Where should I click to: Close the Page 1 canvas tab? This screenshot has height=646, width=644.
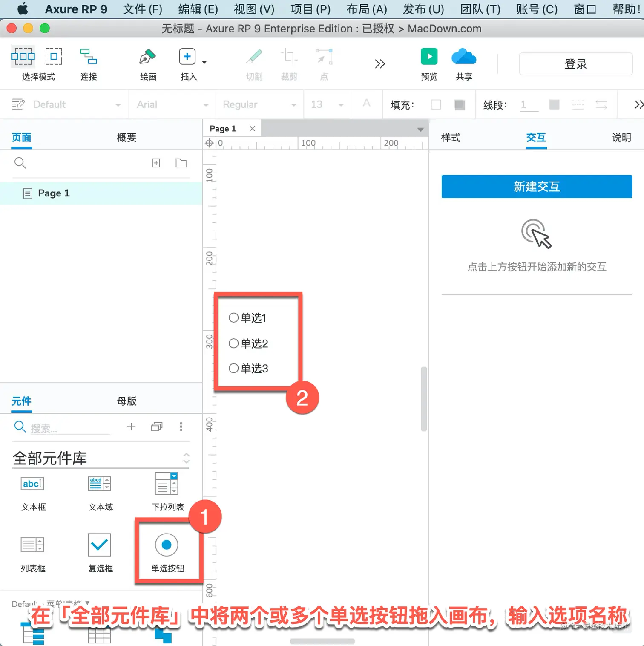[252, 129]
